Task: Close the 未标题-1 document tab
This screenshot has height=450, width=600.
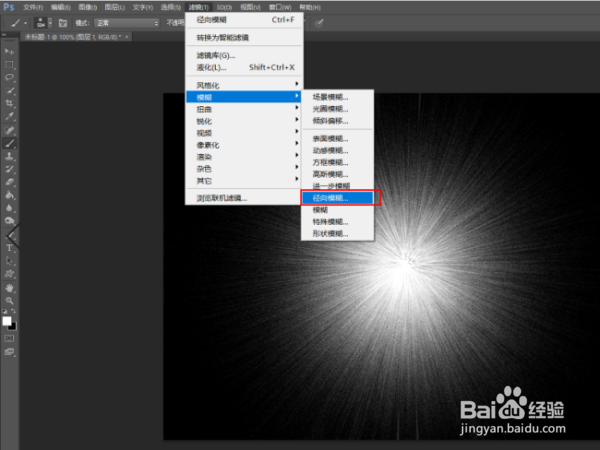Action: pos(127,37)
